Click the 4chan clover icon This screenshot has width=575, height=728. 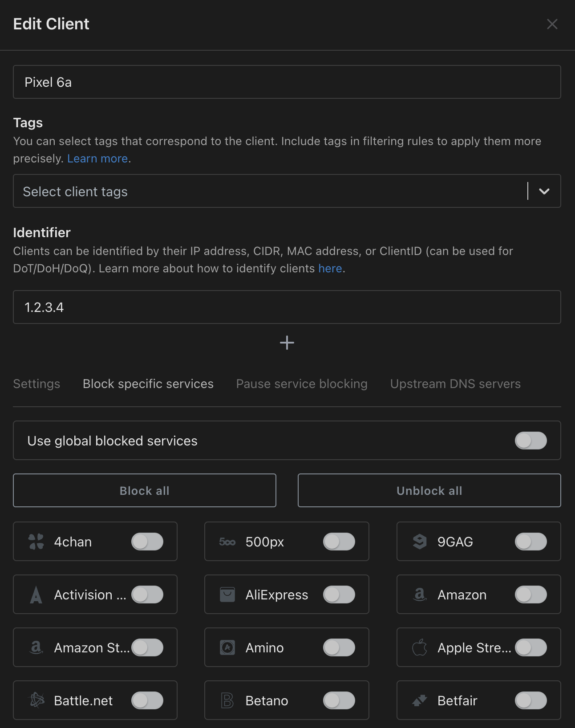[x=36, y=542]
